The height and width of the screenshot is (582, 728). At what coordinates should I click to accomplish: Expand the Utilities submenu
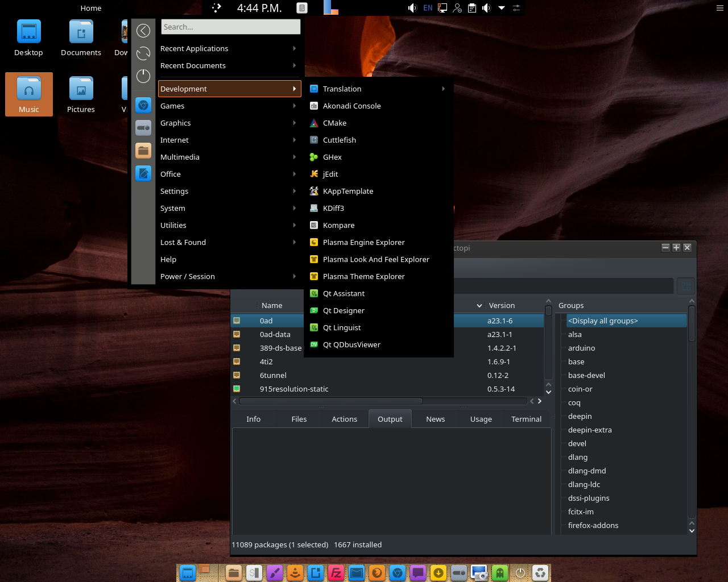coord(230,225)
